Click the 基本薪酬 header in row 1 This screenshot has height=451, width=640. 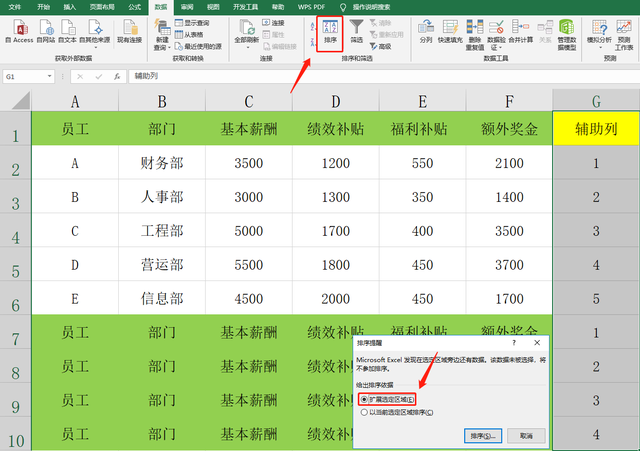coord(249,129)
